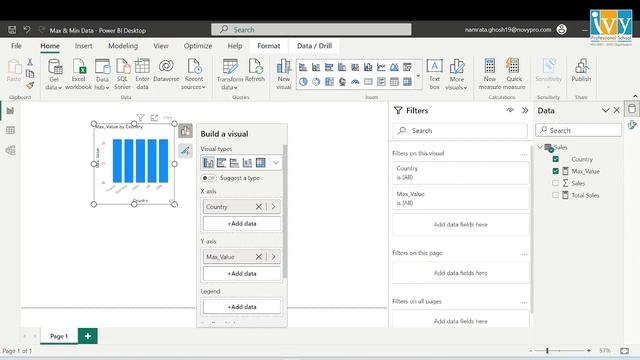
Task: Select the line chart visual in ribbon gallery
Action: [x=381, y=67]
